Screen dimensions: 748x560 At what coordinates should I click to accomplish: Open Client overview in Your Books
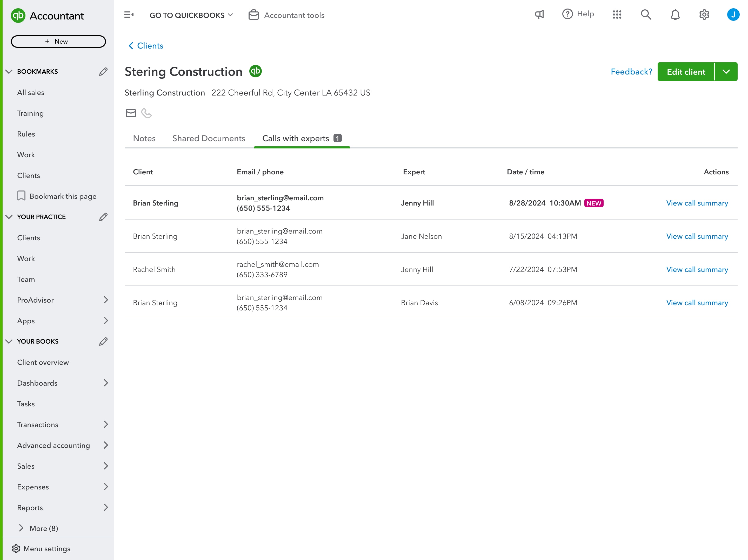(x=43, y=362)
